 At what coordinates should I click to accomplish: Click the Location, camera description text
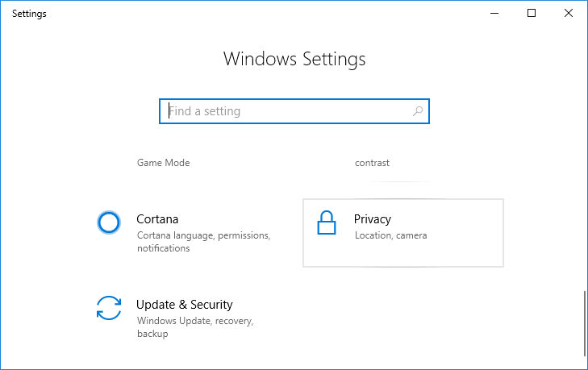tap(390, 235)
